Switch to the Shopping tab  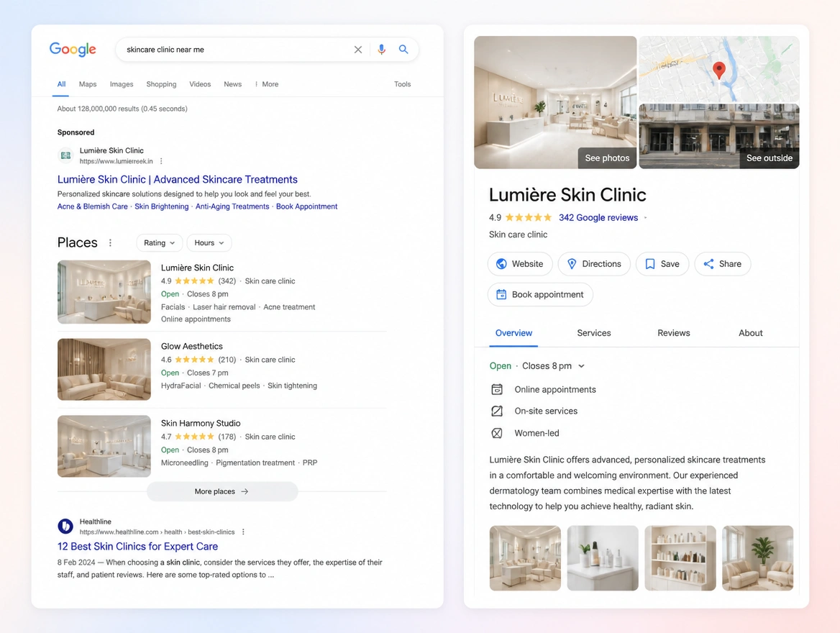coord(161,84)
